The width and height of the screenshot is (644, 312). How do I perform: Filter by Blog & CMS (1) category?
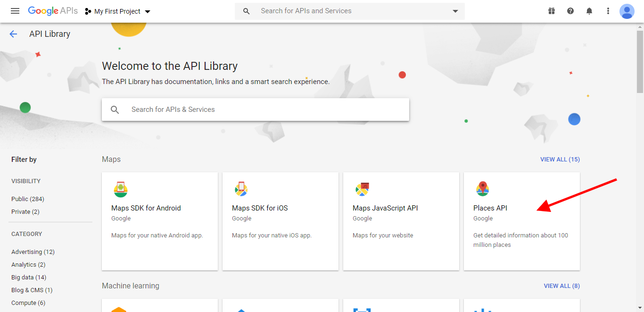coord(32,290)
